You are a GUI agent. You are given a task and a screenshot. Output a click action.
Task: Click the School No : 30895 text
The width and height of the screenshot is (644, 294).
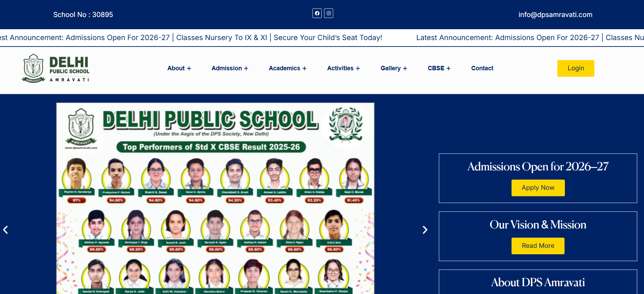click(83, 15)
